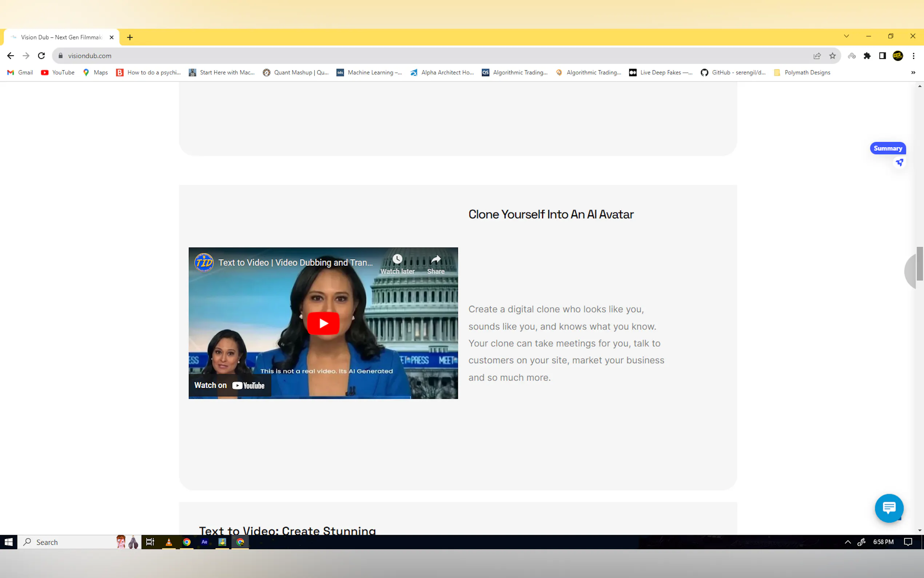The width and height of the screenshot is (924, 578).
Task: Play the embedded YouTube video
Action: 323,323
